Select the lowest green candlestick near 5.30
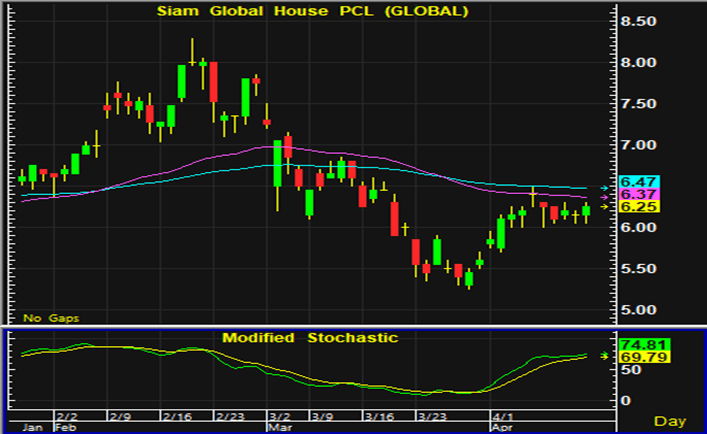The image size is (707, 434). click(468, 279)
